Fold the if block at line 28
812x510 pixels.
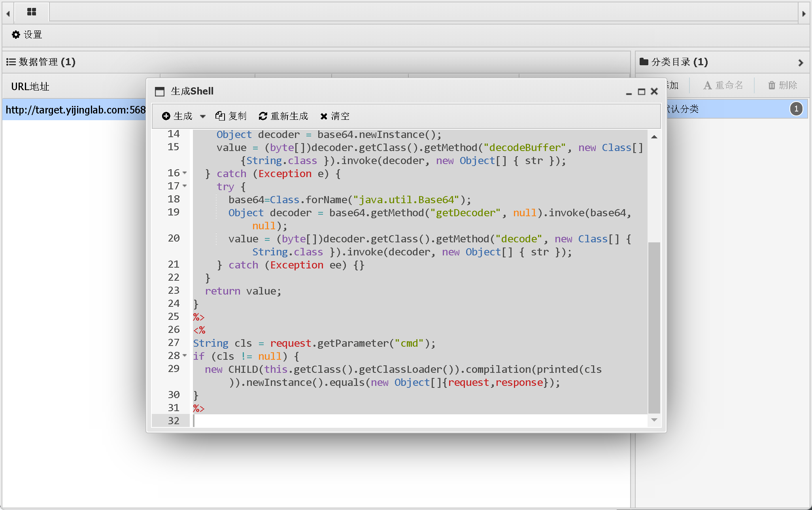coord(185,356)
